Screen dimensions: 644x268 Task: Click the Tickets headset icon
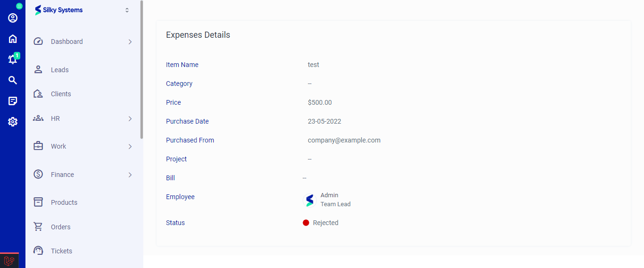point(38,251)
